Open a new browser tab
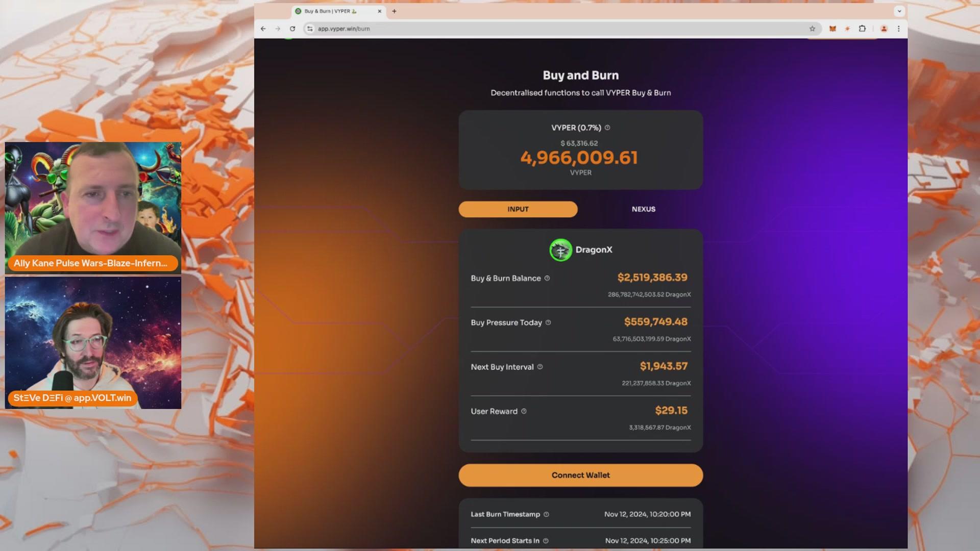Viewport: 980px width, 551px height. pyautogui.click(x=394, y=11)
